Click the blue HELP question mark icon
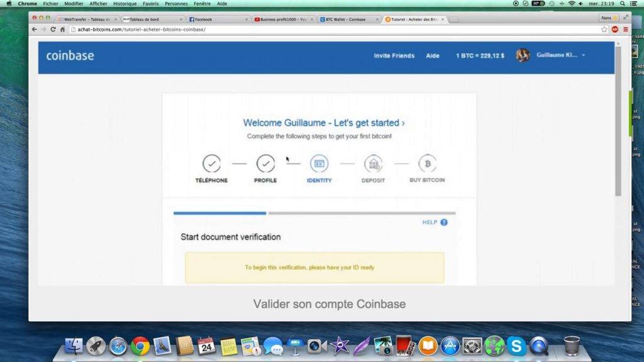Screen dimensions: 644x362 click(x=444, y=222)
